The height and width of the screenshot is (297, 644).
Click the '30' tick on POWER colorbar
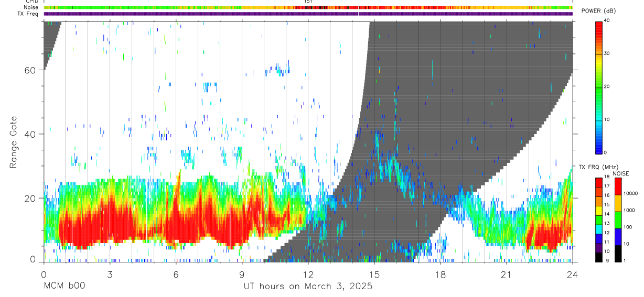[x=608, y=53]
